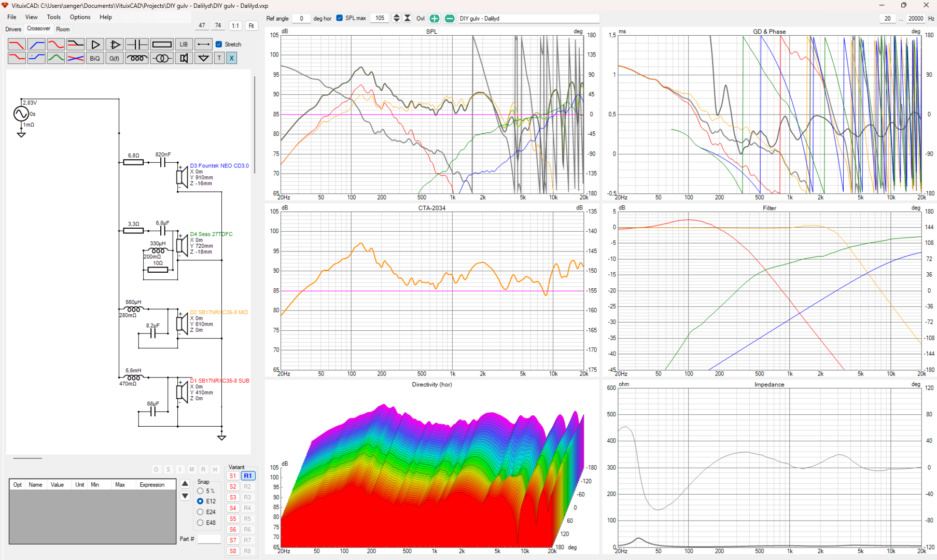Add a loudspeaker driver to schematic

pyautogui.click(x=184, y=58)
